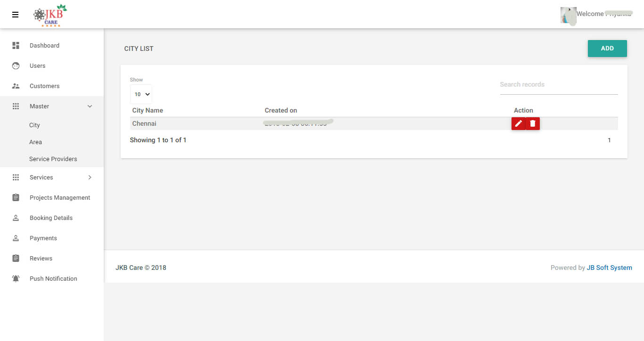The height and width of the screenshot is (341, 644).
Task: Select the Customers people icon
Action: (16, 86)
